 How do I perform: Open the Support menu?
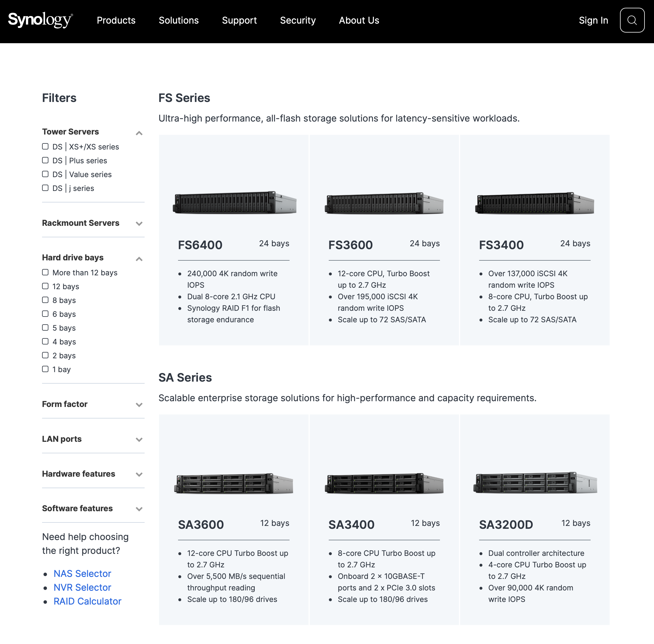click(239, 20)
